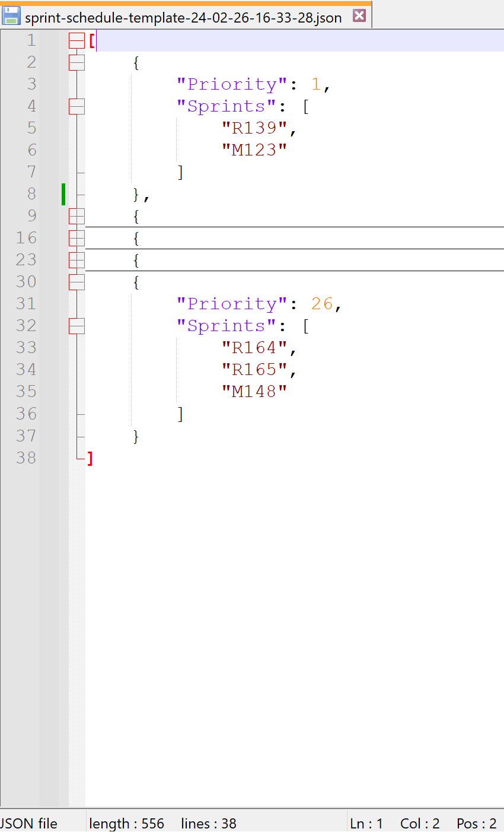Click the value 1 on line 3
Screen dimensions: 504x832
click(316, 84)
